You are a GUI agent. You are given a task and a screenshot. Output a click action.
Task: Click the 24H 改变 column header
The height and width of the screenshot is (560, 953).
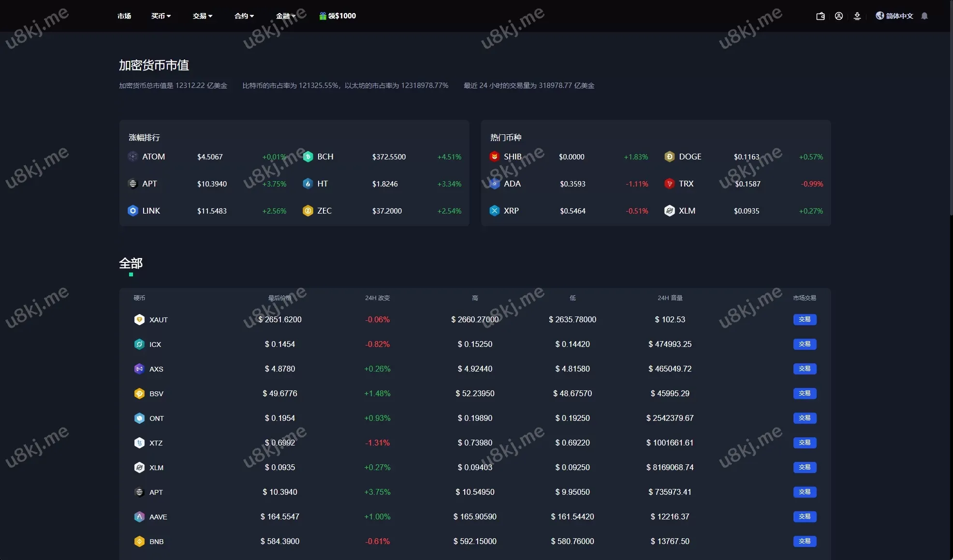coord(377,298)
